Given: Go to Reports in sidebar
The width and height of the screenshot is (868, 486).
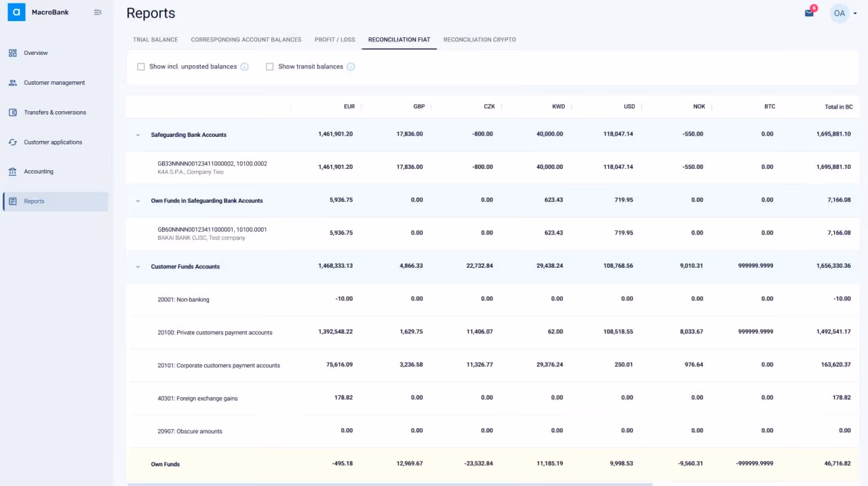Looking at the screenshot, I should (56, 201).
